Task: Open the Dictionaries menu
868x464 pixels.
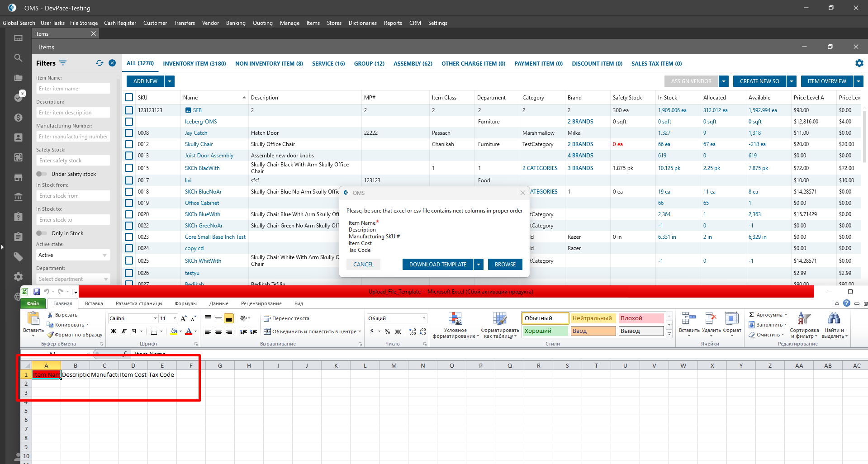Action: pos(362,23)
